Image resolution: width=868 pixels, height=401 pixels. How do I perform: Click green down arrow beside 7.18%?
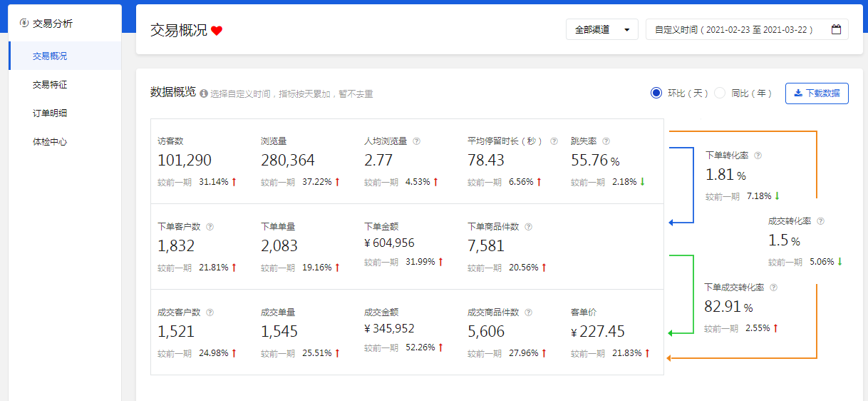[777, 196]
